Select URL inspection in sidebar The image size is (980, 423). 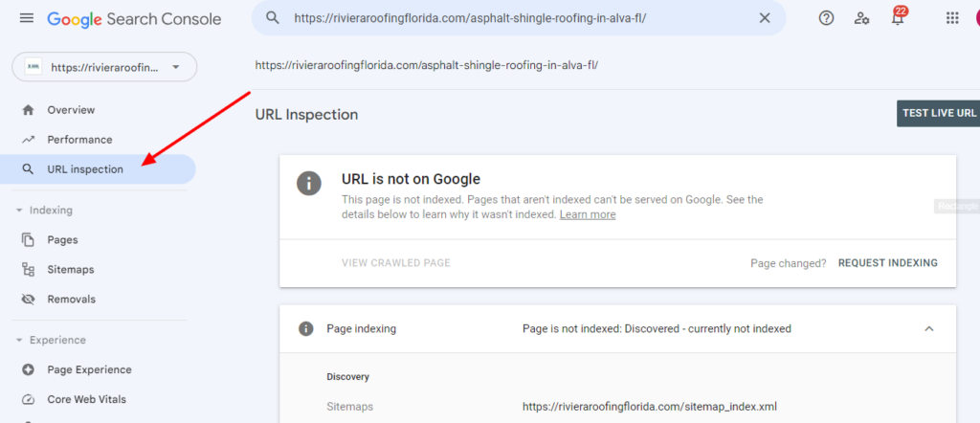point(99,169)
